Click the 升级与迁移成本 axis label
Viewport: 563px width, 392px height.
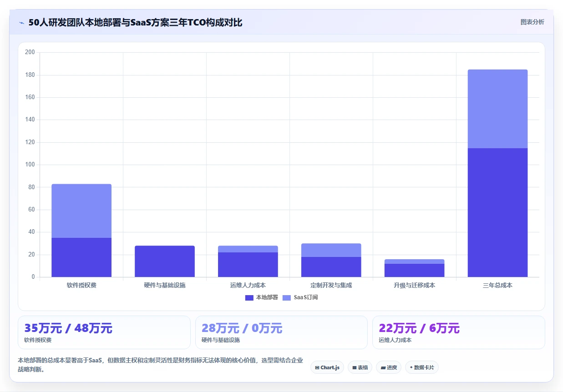pyautogui.click(x=415, y=286)
